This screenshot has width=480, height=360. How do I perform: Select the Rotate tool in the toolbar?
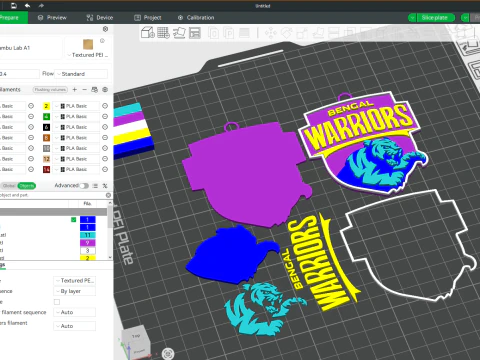287,33
